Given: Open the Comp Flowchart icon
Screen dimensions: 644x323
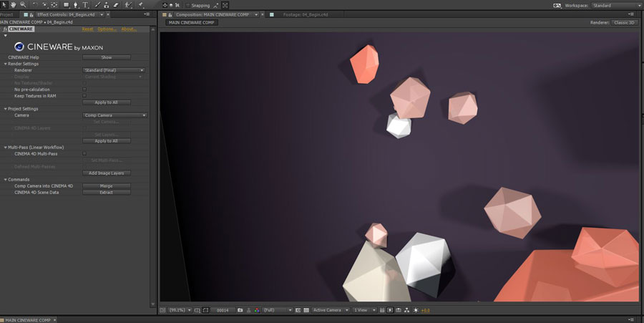Looking at the screenshot, I should point(406,310).
